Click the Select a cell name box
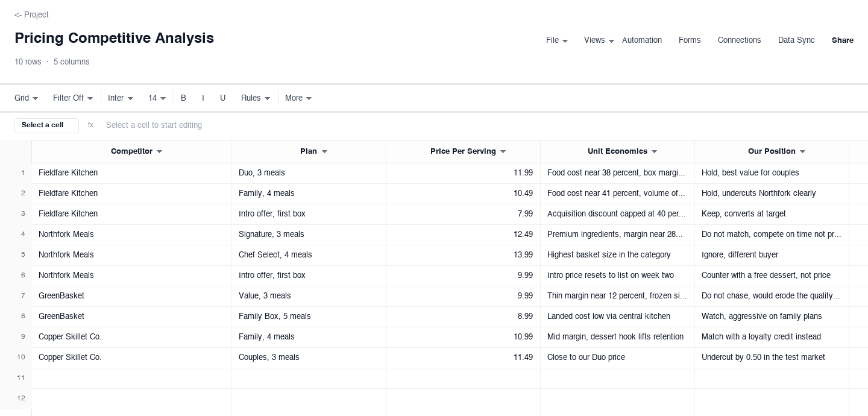 [x=46, y=125]
